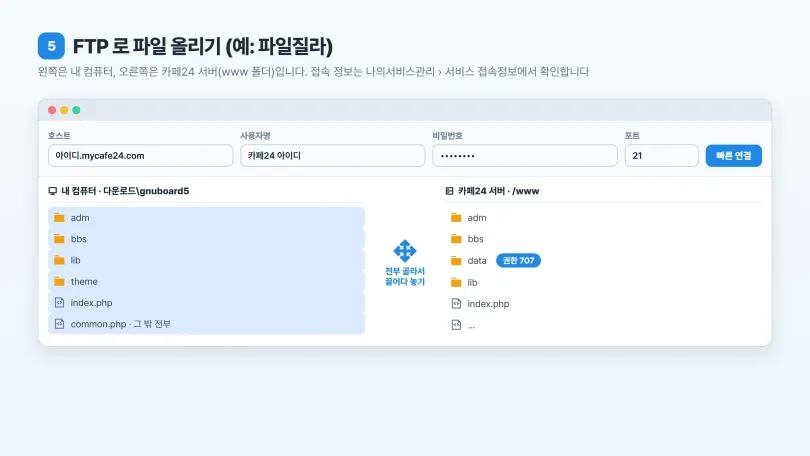Click the green maximize window dot
This screenshot has height=456, width=810.
pyautogui.click(x=76, y=110)
